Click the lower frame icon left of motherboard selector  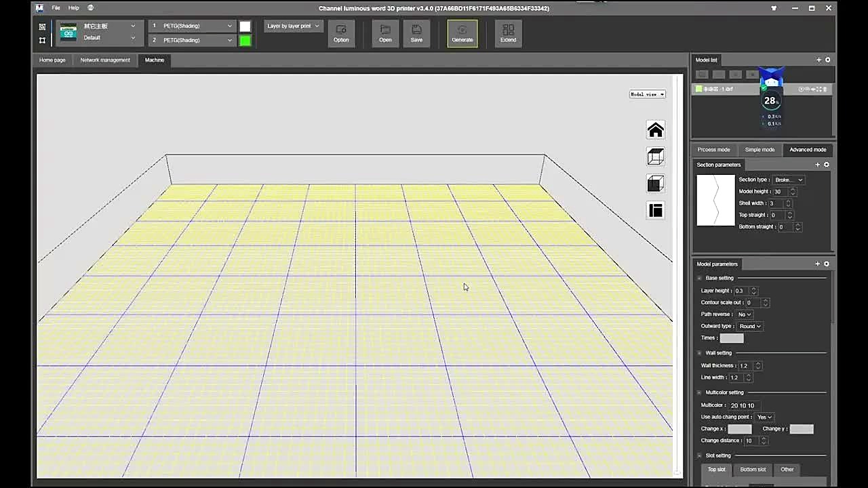coord(42,40)
